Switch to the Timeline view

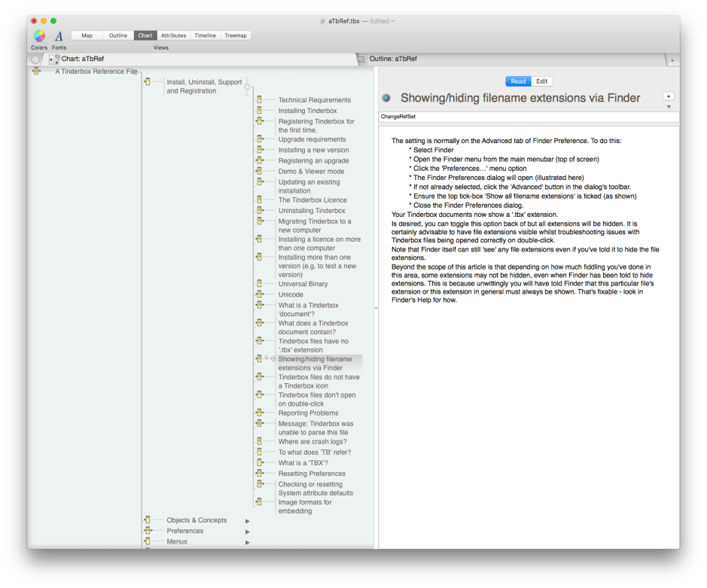pos(205,35)
